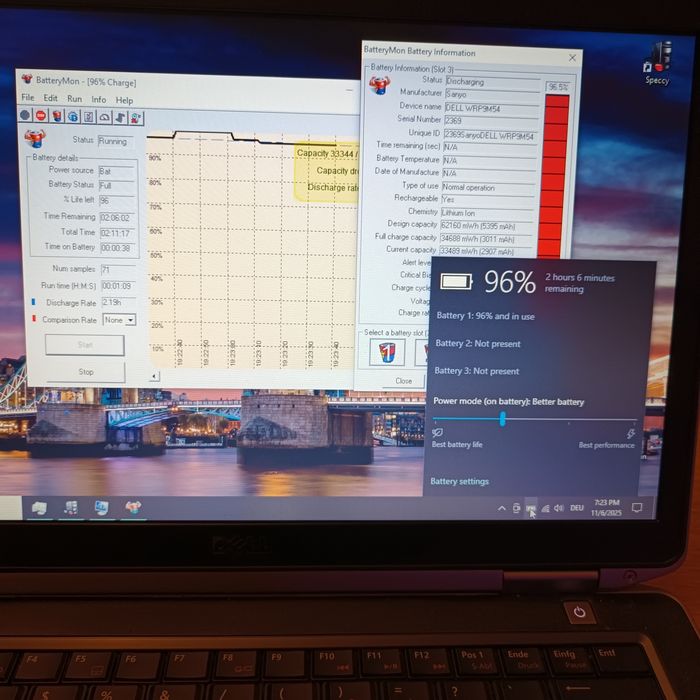Click the yellow Capacity info tooltip on graph
Screen dimensions: 700x700
click(x=327, y=172)
